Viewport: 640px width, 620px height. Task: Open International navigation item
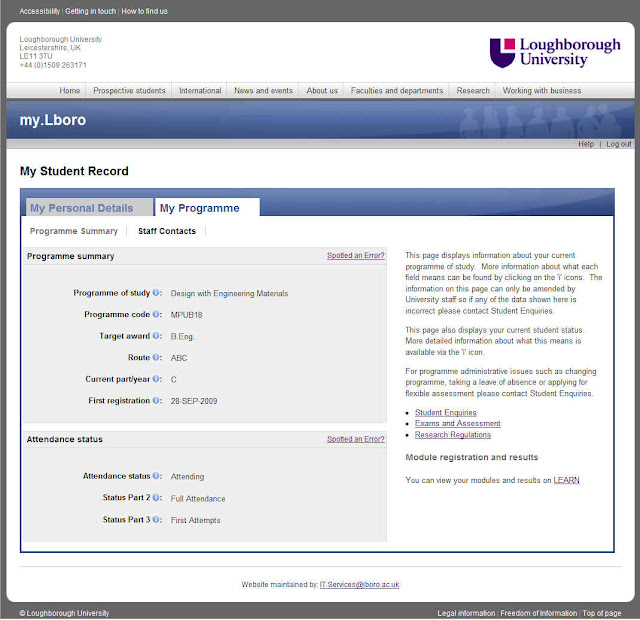[200, 91]
